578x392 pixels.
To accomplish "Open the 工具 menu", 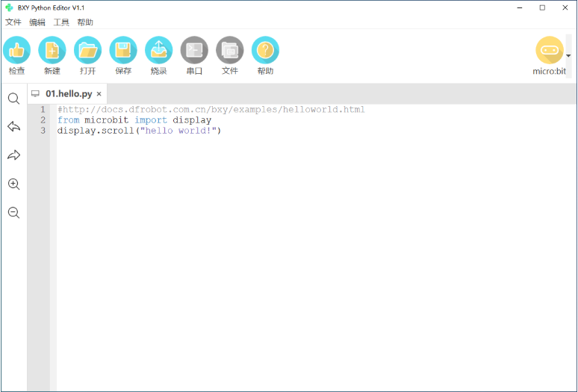I will [x=61, y=22].
